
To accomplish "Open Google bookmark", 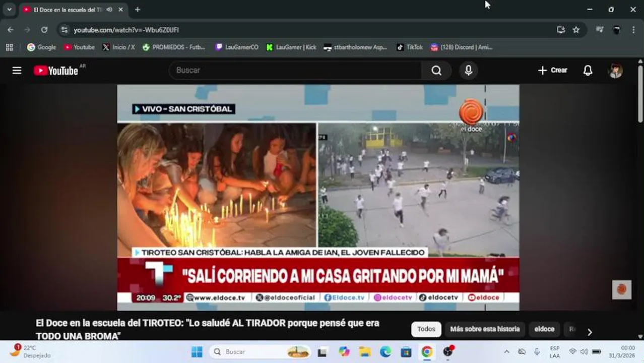I will (x=42, y=47).
